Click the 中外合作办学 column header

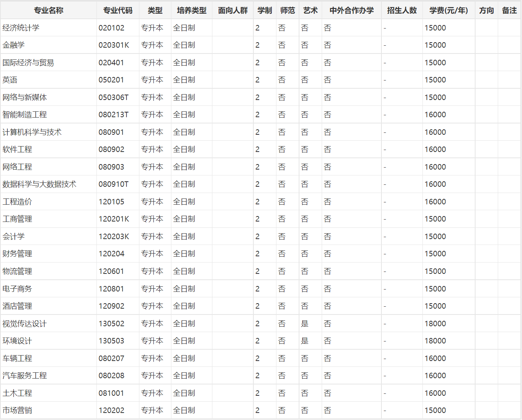pos(351,11)
